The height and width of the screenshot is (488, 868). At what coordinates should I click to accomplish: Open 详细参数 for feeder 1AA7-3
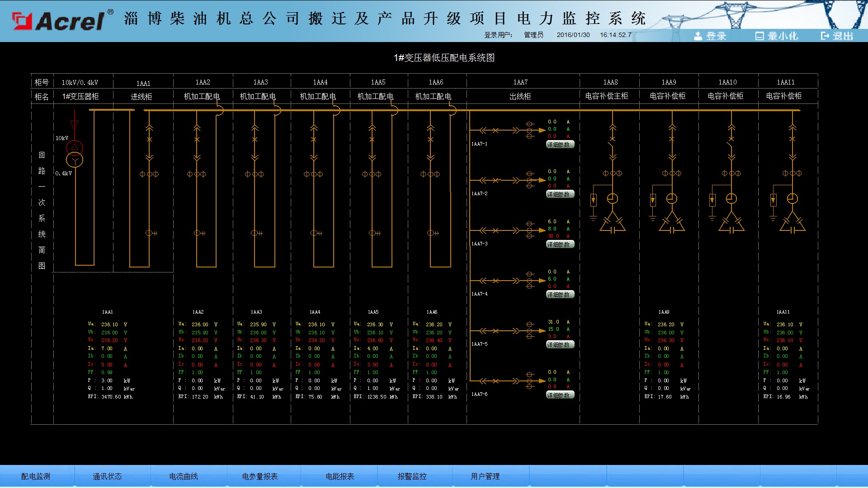560,244
